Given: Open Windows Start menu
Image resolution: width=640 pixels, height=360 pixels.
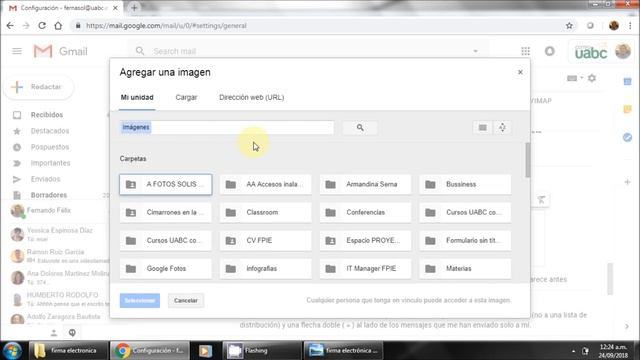Looking at the screenshot, I should tap(13, 351).
